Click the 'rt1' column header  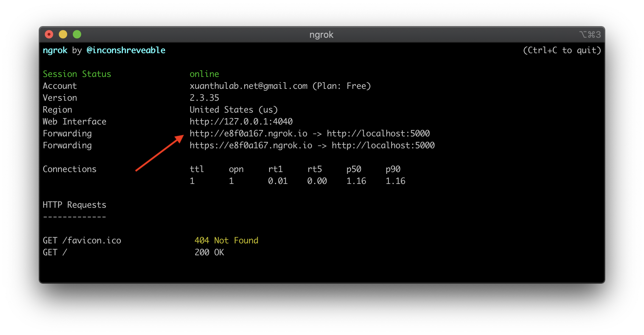[x=275, y=169]
